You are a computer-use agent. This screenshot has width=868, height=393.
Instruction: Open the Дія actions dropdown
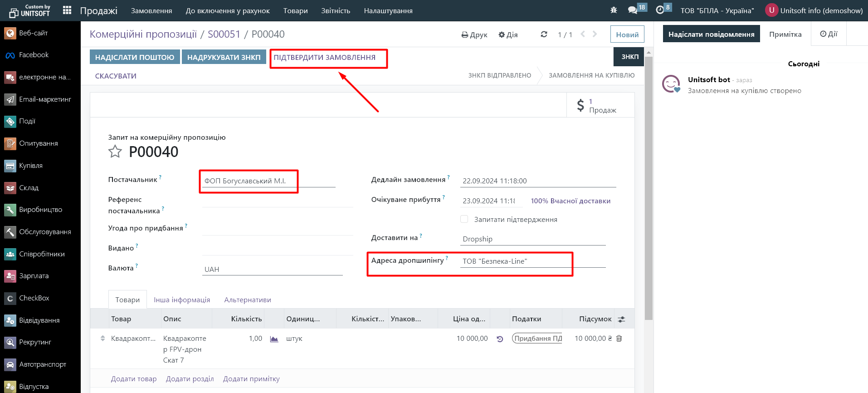(508, 34)
